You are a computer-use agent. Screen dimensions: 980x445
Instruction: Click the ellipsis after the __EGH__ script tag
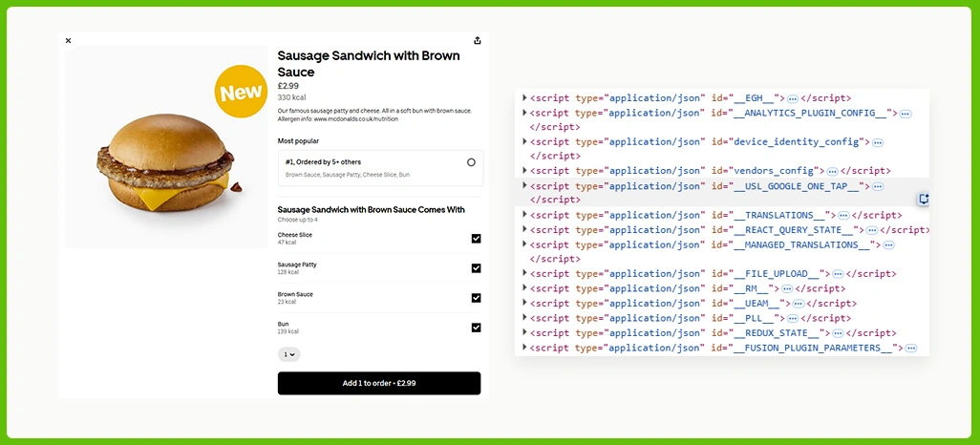[793, 98]
